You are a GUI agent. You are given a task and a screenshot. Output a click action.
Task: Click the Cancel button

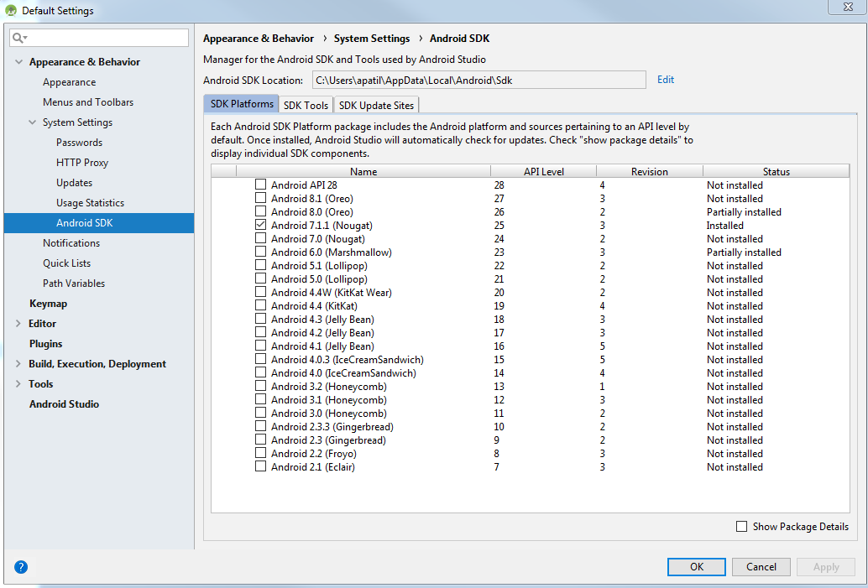[761, 566]
